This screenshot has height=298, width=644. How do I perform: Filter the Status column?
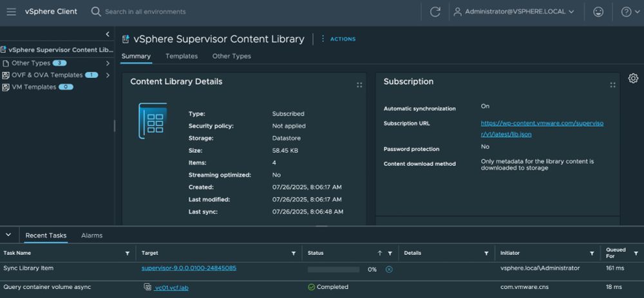tap(390, 253)
